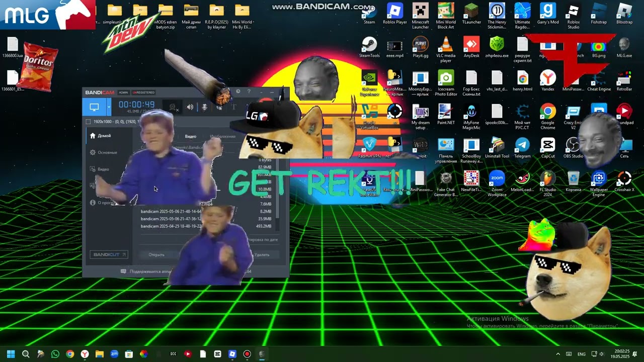The width and height of the screenshot is (644, 362).
Task: Toggle the Bandicam selection checkbox beside 1920x1080
Action: point(89,122)
